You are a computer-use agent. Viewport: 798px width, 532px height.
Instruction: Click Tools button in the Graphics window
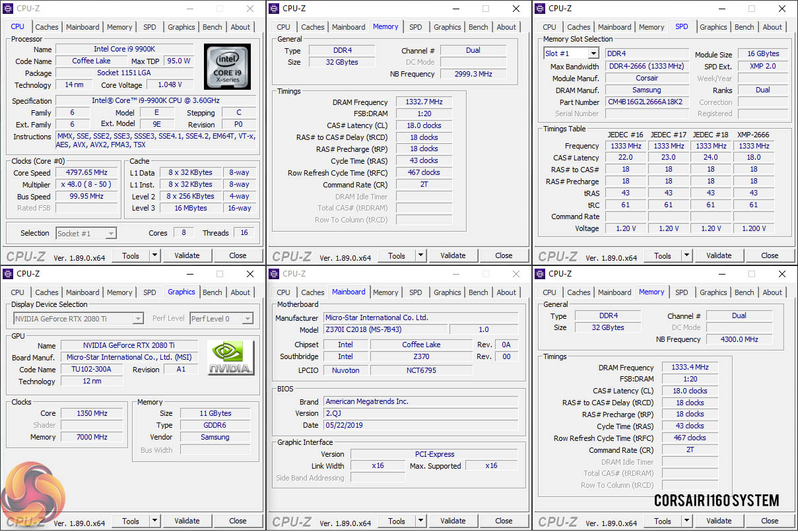click(x=131, y=521)
